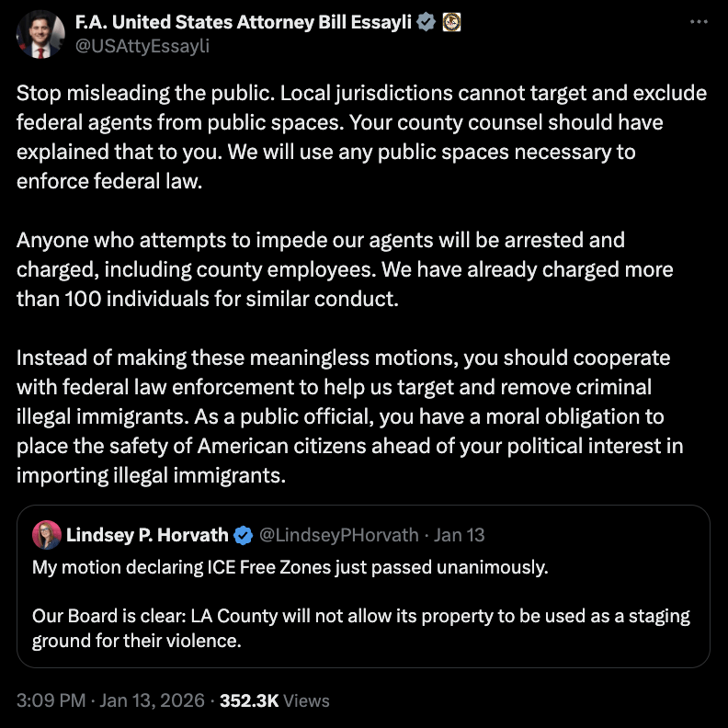Open the F.A. United States Attorney Bill Essayli profile name
The width and height of the screenshot is (728, 728).
[243, 22]
